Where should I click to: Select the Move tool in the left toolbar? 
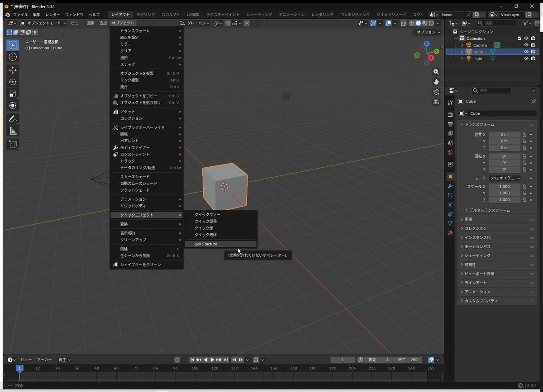[13, 70]
